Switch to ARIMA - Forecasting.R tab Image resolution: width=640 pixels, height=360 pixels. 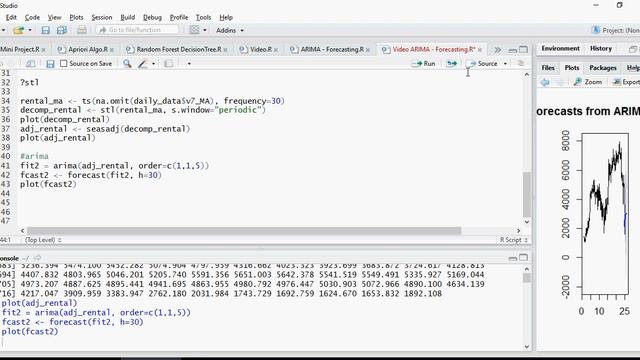click(332, 49)
